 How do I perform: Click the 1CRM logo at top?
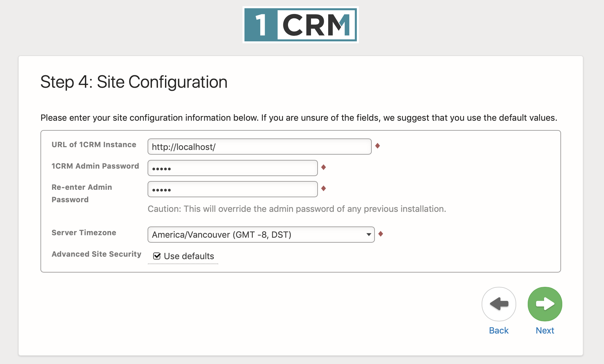(x=300, y=25)
